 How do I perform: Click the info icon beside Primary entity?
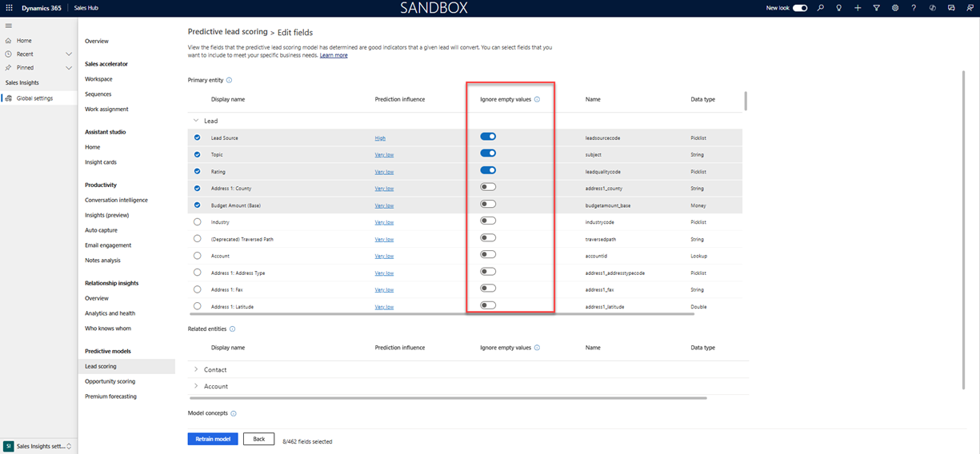click(x=230, y=80)
